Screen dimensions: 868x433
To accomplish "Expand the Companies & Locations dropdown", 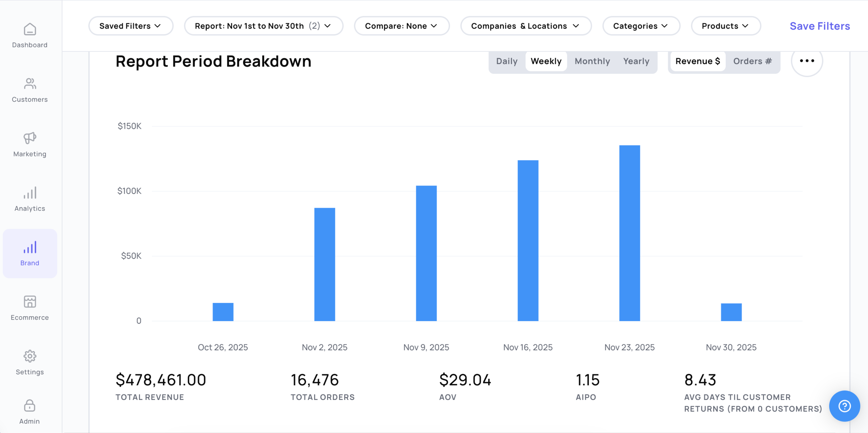I will 525,26.
